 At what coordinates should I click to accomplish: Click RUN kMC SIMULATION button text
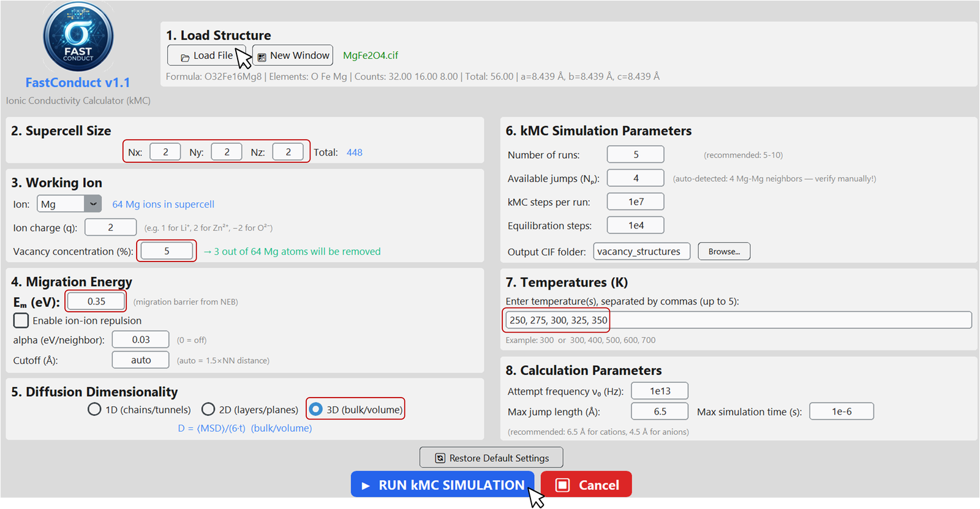[451, 485]
